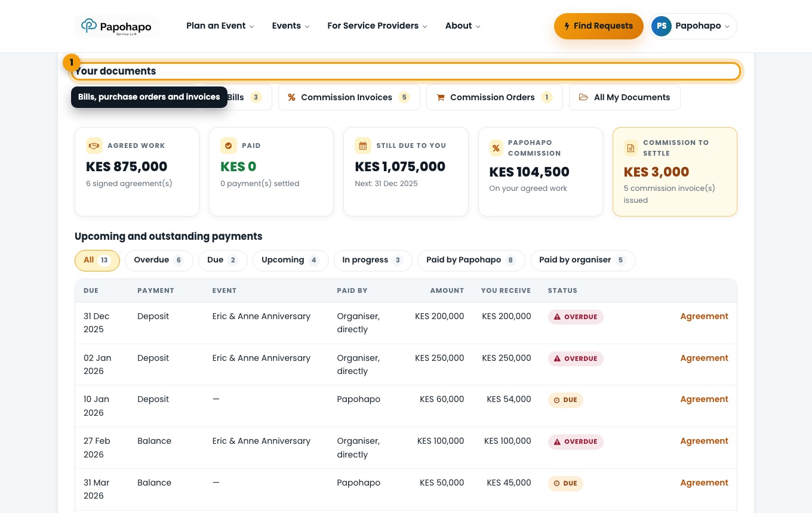Click the percent icon on Papohapo Commission card
The image size is (812, 513).
coord(496,148)
